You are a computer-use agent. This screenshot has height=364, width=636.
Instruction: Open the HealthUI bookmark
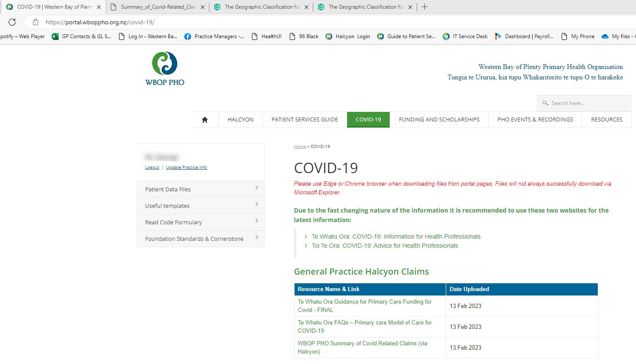[x=266, y=36]
